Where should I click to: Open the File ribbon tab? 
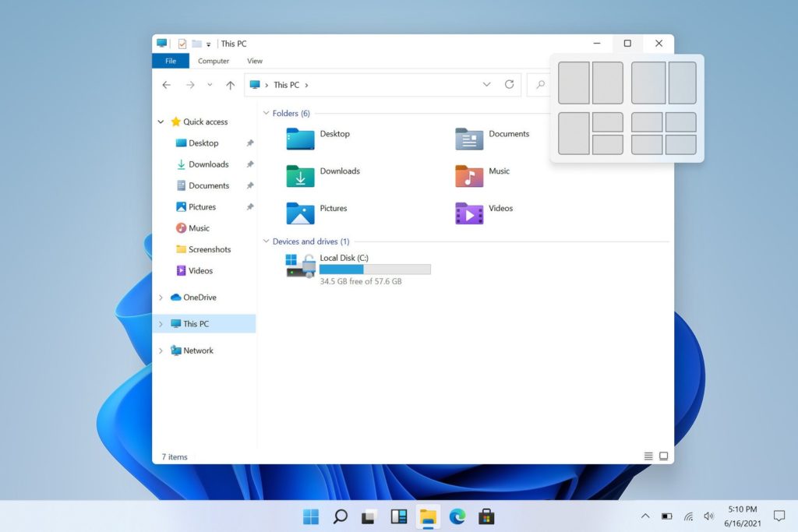tap(171, 61)
